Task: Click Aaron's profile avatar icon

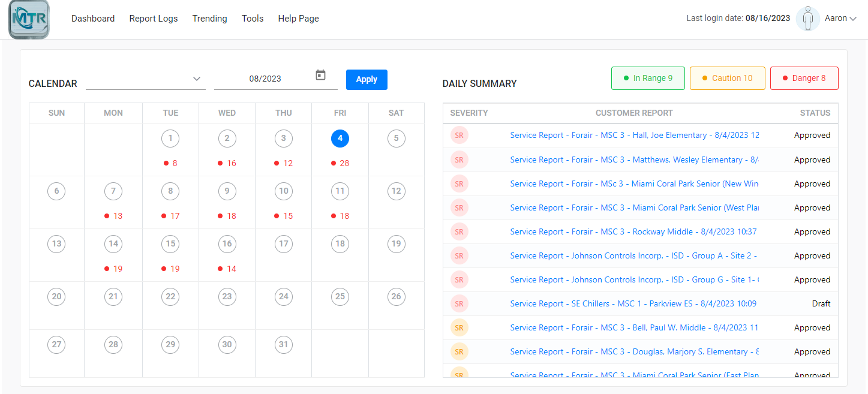Action: click(x=808, y=19)
